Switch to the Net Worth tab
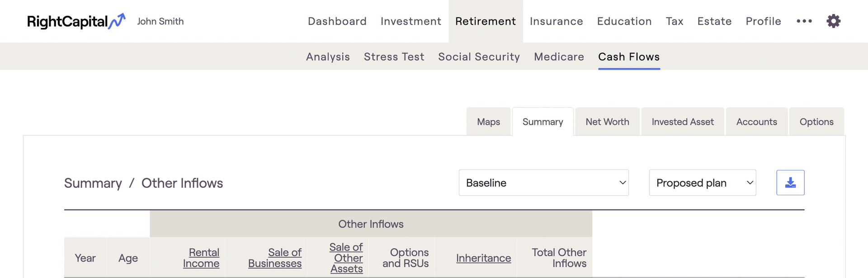This screenshot has height=278, width=868. [607, 122]
